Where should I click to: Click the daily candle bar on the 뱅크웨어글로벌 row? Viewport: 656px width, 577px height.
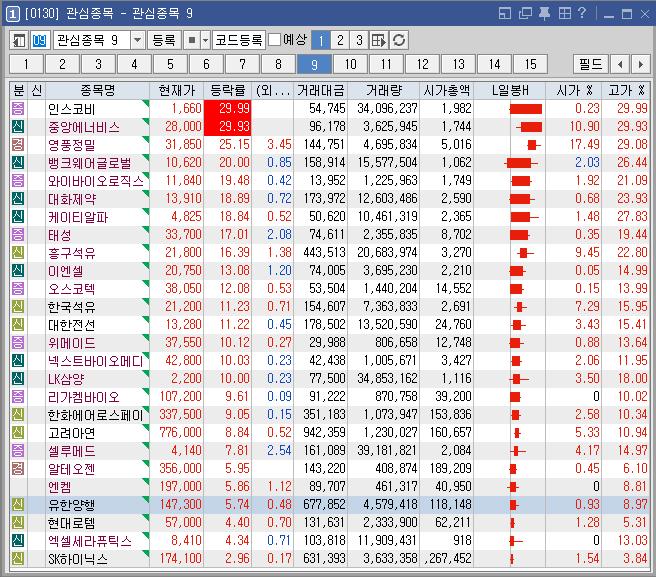click(x=521, y=163)
